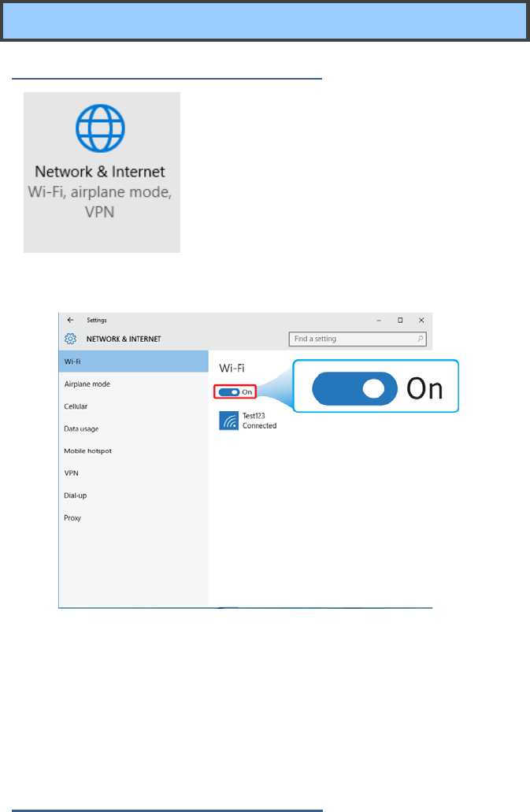Click the Find a setting search box
Screen dimensions: 530x812
(358, 339)
